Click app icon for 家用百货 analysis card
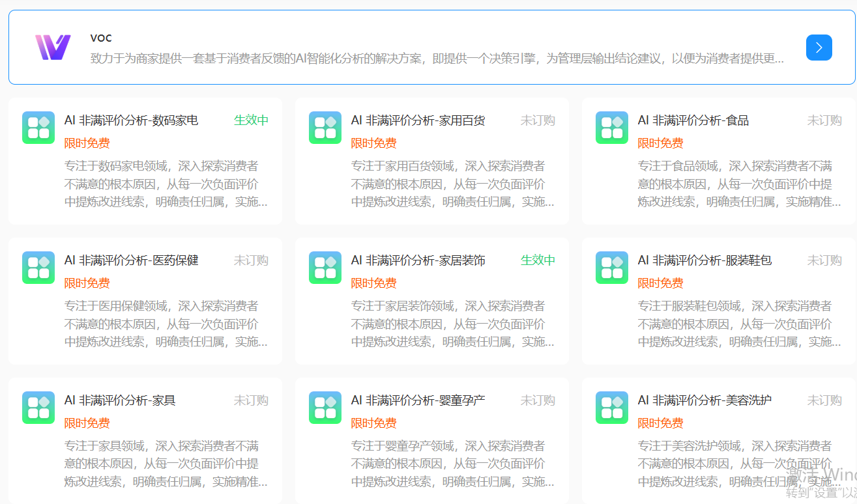This screenshot has width=857, height=504. click(325, 128)
